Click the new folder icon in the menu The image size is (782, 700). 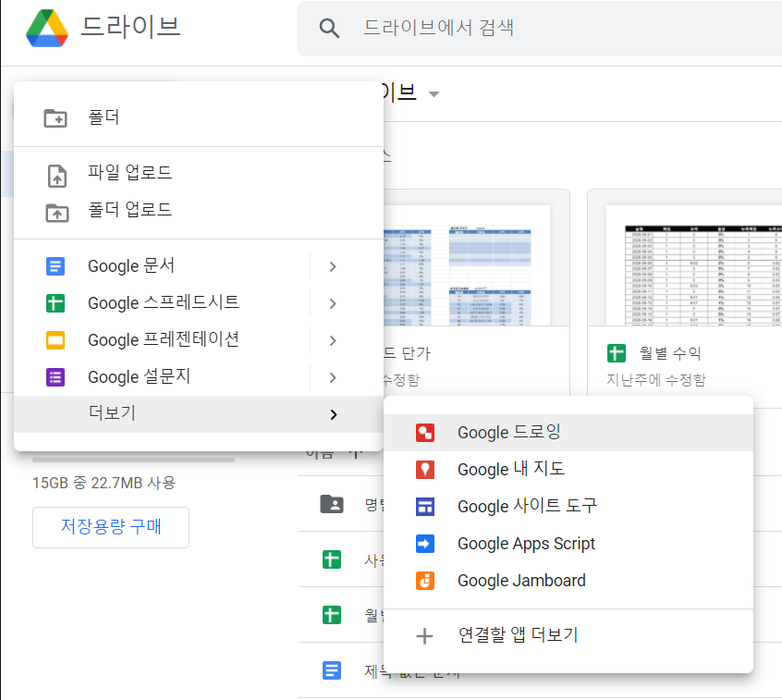click(x=55, y=118)
